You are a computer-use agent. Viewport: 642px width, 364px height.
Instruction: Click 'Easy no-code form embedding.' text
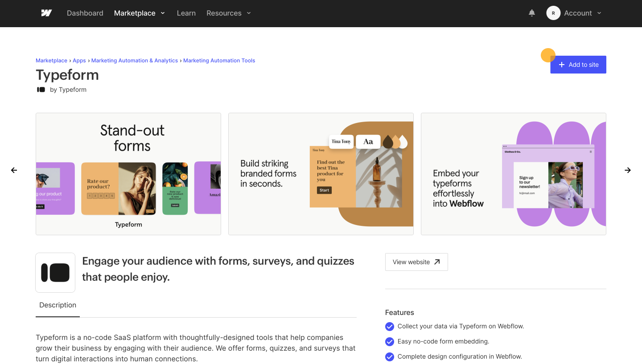[x=444, y=342]
